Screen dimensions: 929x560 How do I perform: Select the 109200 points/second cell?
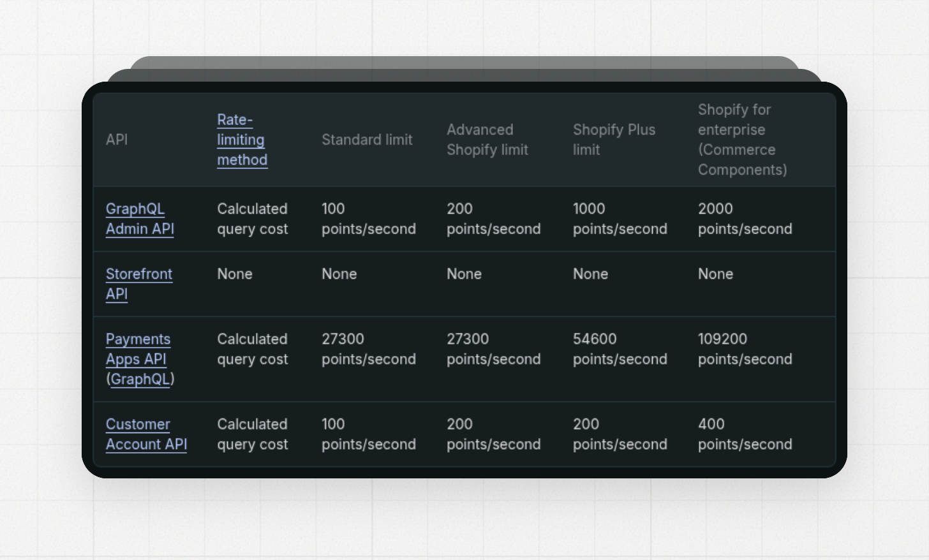[745, 349]
